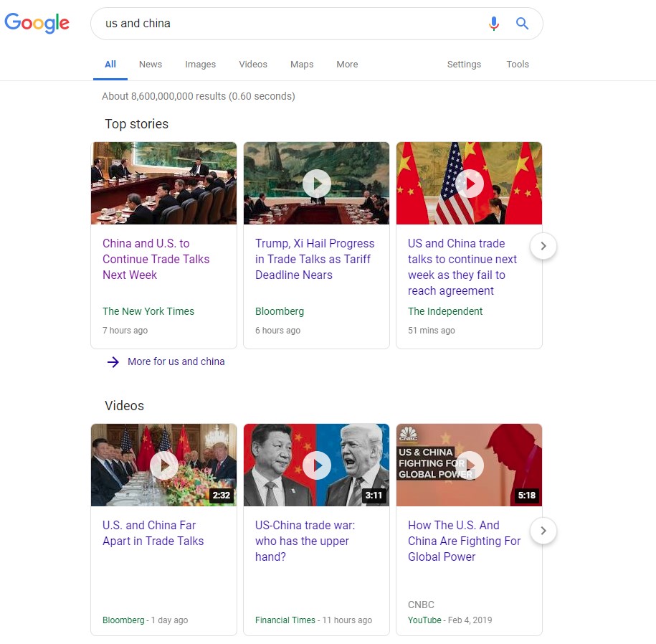
Task: Open search Tools
Action: tap(518, 65)
